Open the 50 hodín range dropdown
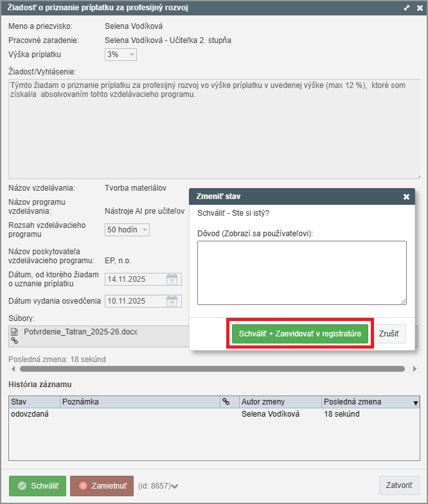Image resolution: width=428 pixels, height=504 pixels. tap(145, 230)
